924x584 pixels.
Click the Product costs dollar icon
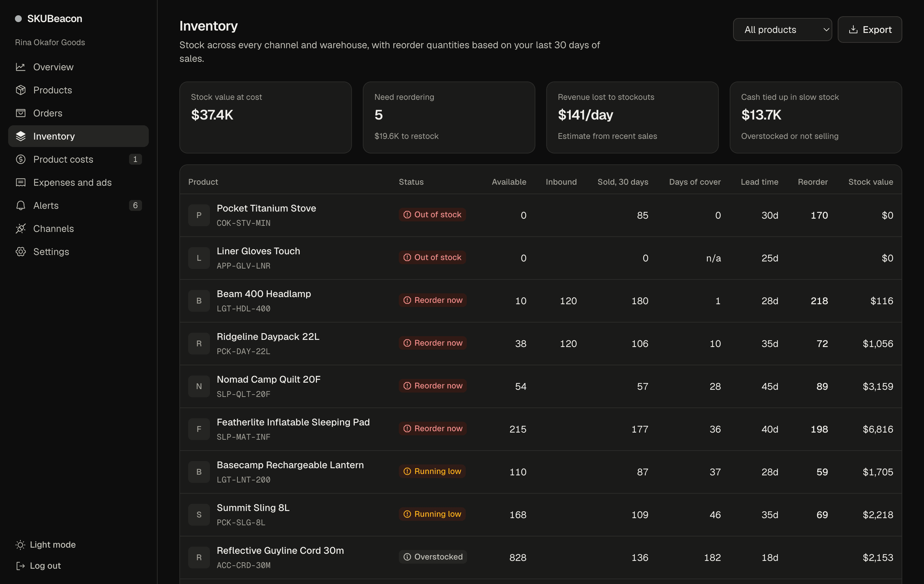21,159
